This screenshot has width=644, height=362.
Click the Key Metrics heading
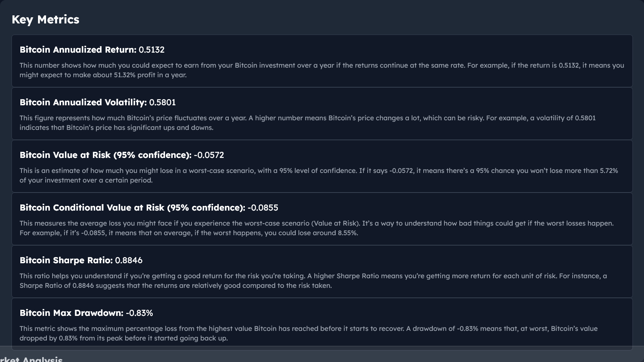point(45,20)
